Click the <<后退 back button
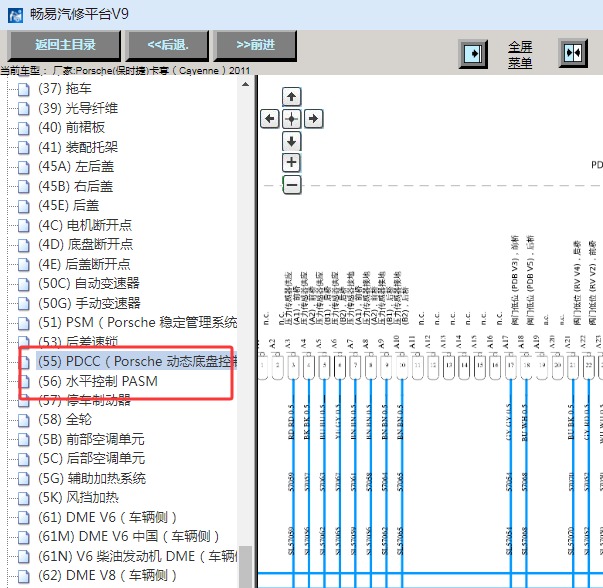This screenshot has height=588, width=603. click(168, 45)
